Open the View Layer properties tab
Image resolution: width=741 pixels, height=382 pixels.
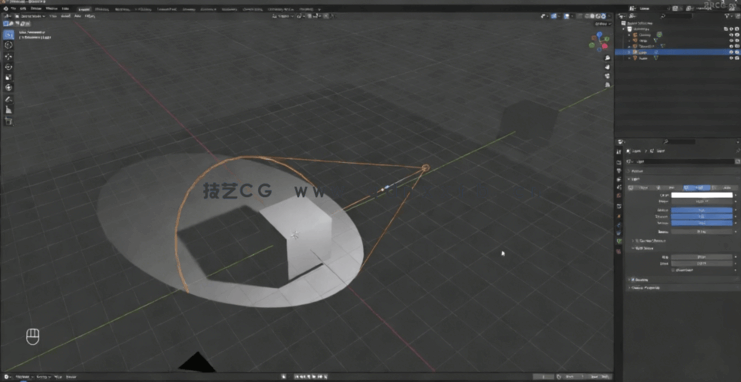[619, 179]
